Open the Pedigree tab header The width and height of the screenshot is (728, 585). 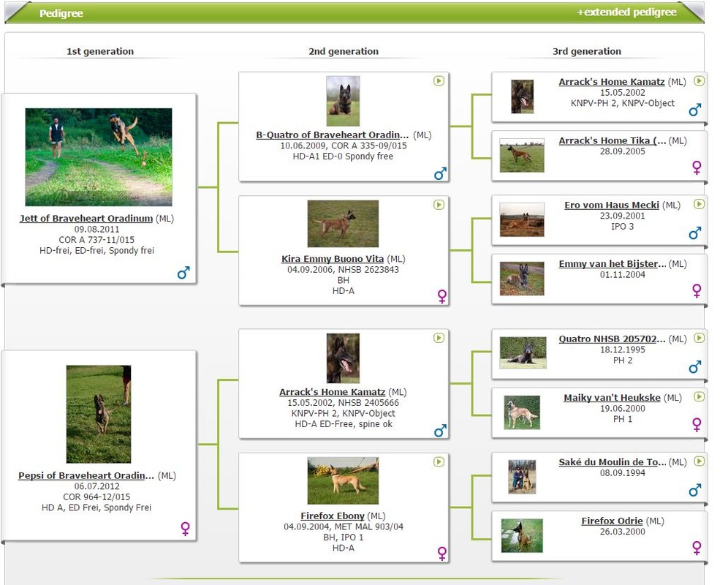(x=61, y=13)
